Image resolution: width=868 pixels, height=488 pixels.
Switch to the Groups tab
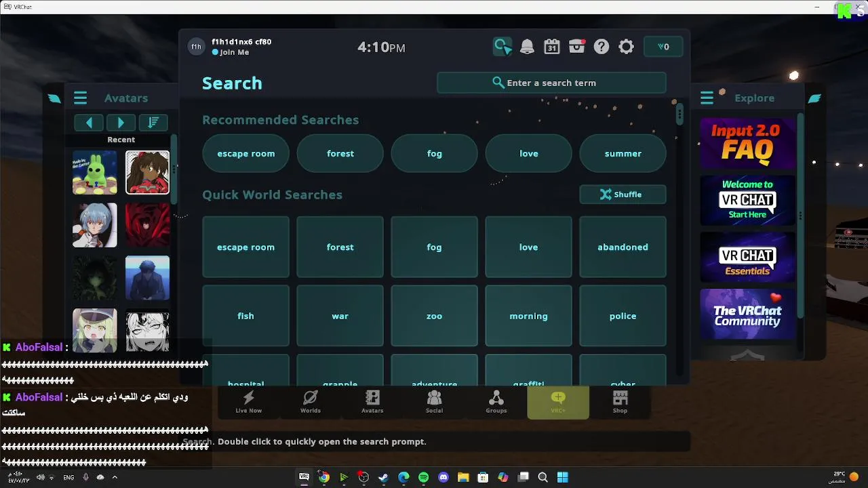[496, 402]
